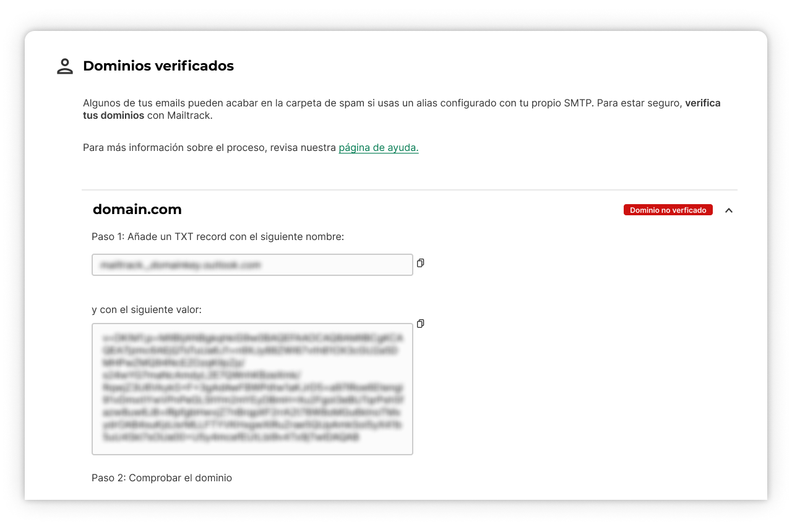Copy the TXT record value
This screenshot has width=792, height=532.
click(x=421, y=324)
